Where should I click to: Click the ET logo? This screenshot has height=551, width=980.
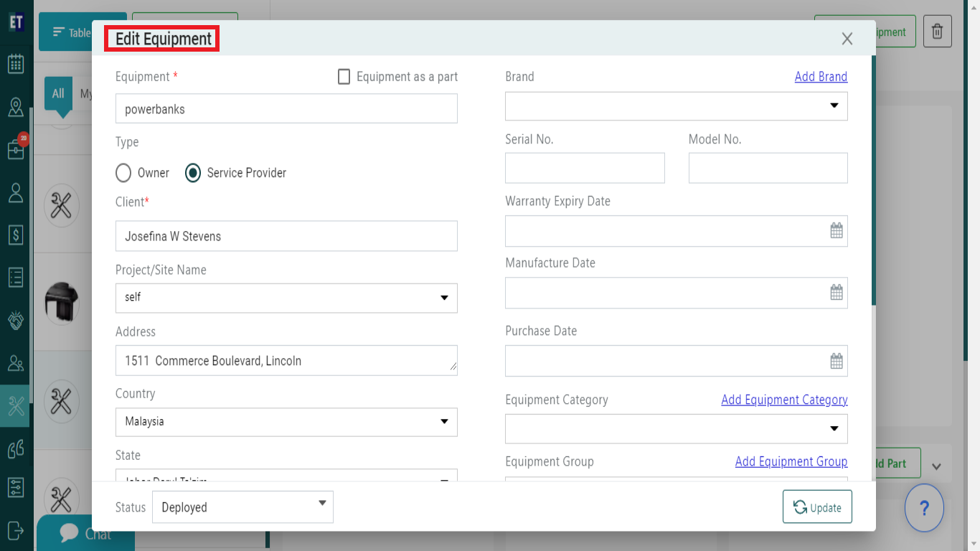pyautogui.click(x=17, y=22)
